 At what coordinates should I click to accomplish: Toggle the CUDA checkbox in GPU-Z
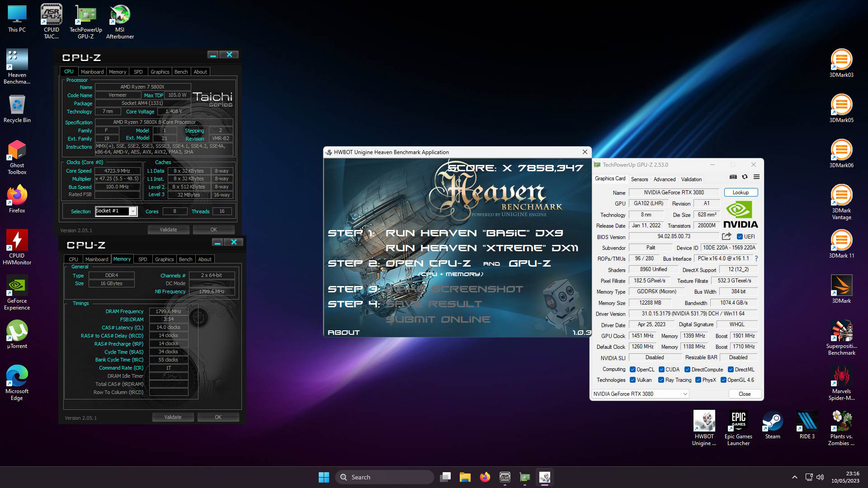[661, 370]
